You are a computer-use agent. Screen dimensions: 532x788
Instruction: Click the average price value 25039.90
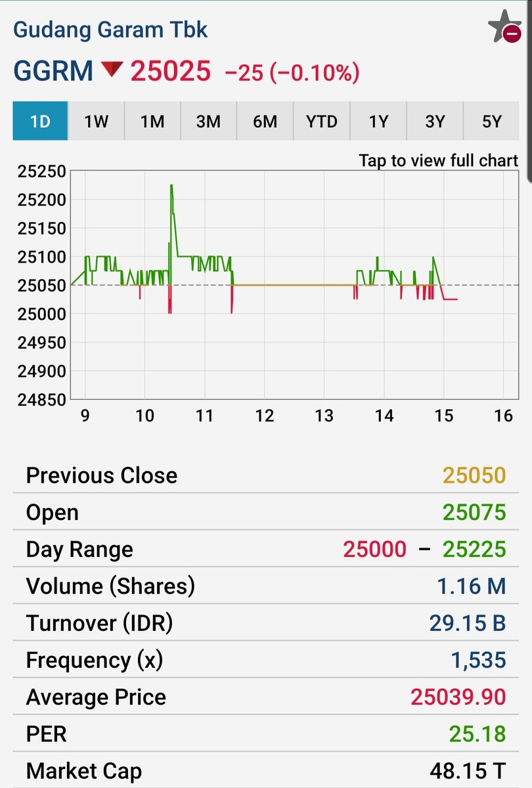pos(458,697)
